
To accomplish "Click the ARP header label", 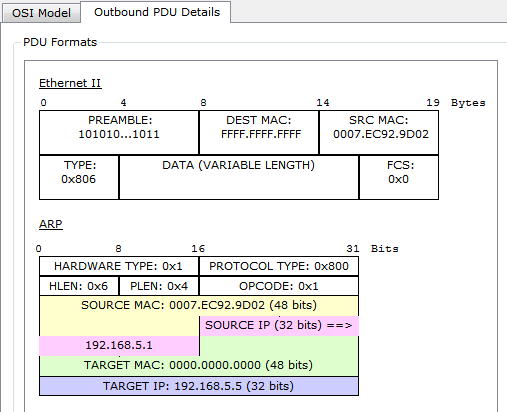I will point(51,224).
